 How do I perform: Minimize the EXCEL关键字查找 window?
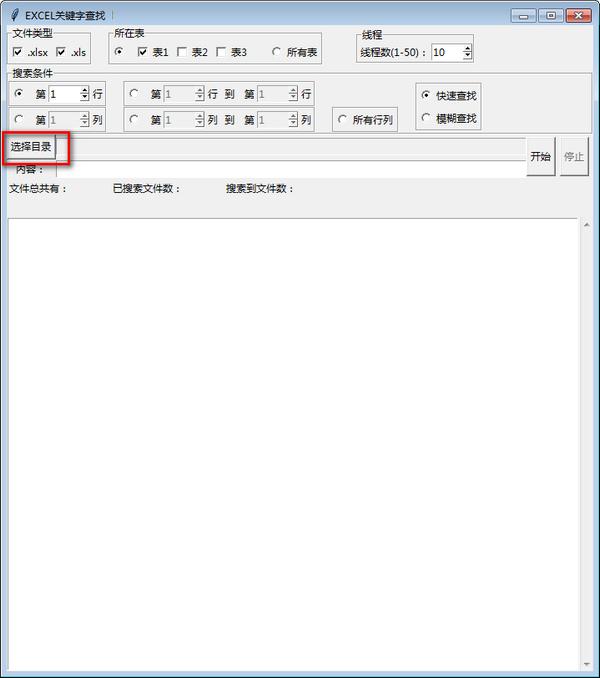coord(523,16)
